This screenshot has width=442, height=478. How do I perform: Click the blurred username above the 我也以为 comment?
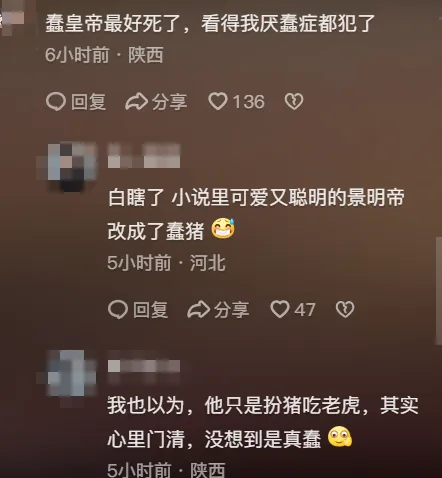coord(144,366)
